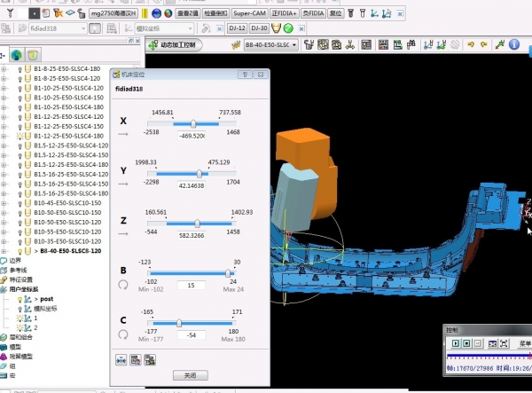Select B8-40-E50-SLSC8-120 in the tree

[71, 251]
